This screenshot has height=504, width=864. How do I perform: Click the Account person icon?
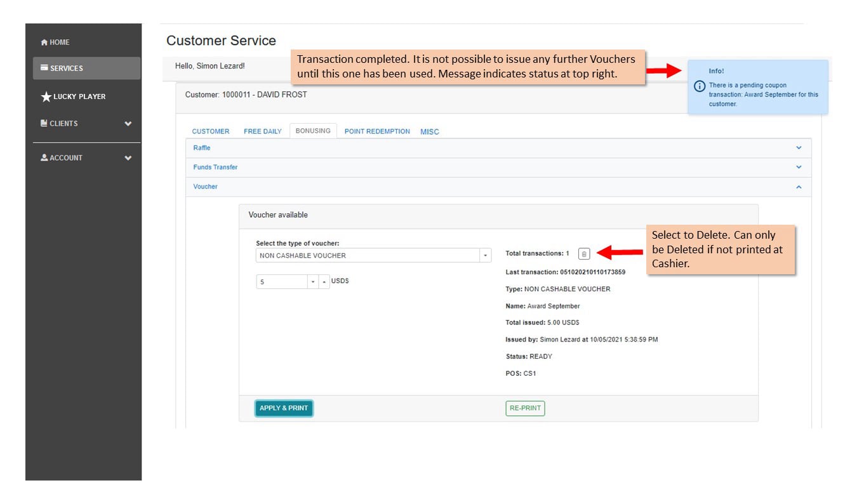44,157
